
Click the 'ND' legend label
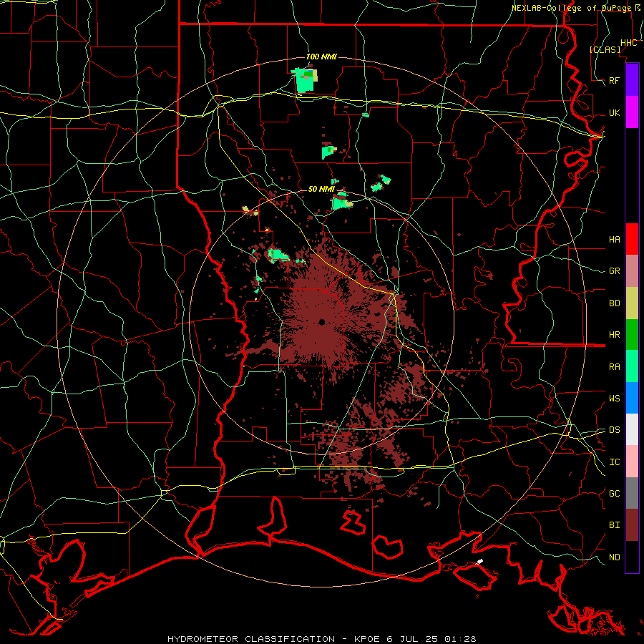click(615, 557)
